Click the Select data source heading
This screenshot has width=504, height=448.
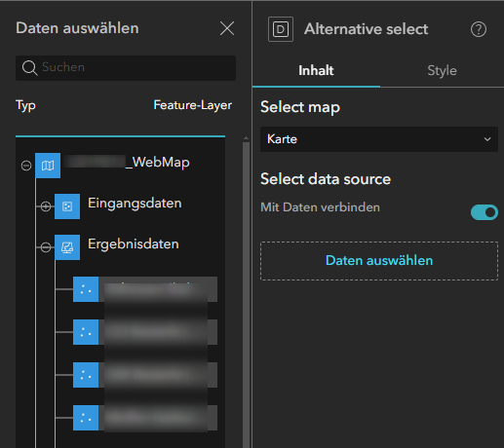click(x=326, y=179)
